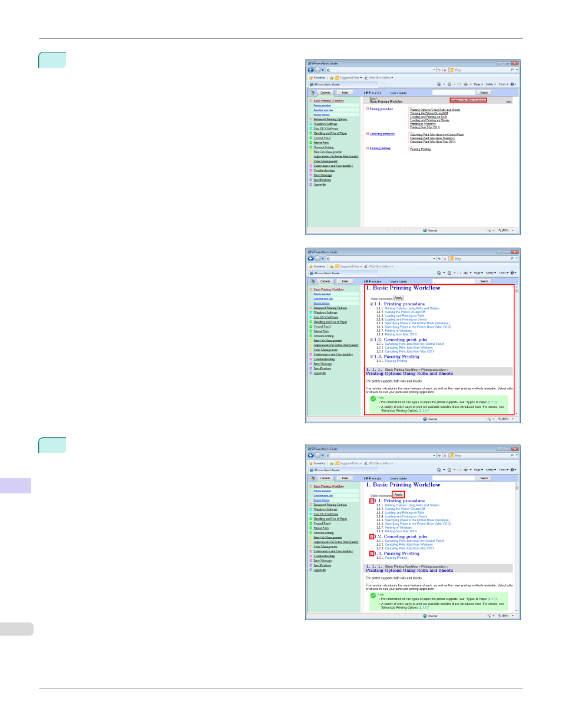Click home icon beside Contents in bottom window
The height and width of the screenshot is (728, 562).
tap(313, 478)
